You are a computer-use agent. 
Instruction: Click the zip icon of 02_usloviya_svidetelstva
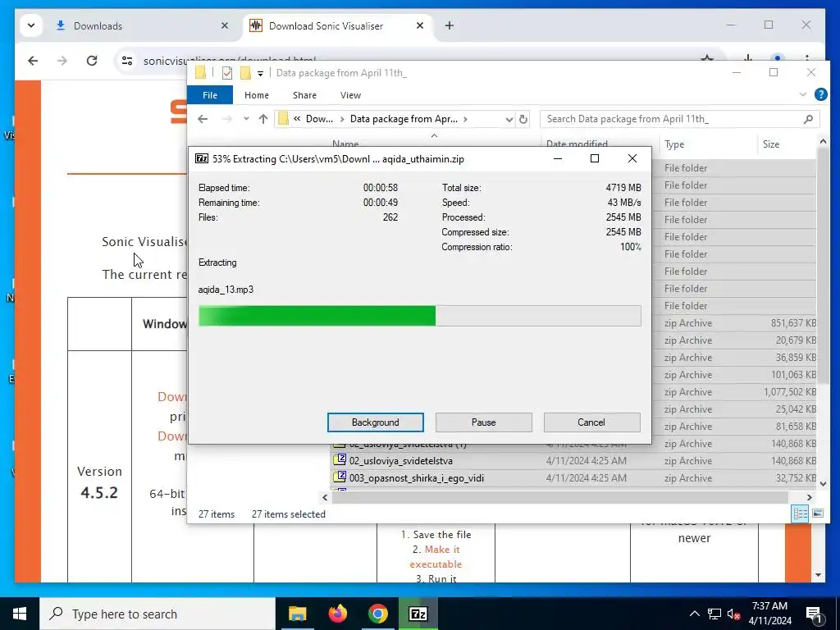pos(340,459)
